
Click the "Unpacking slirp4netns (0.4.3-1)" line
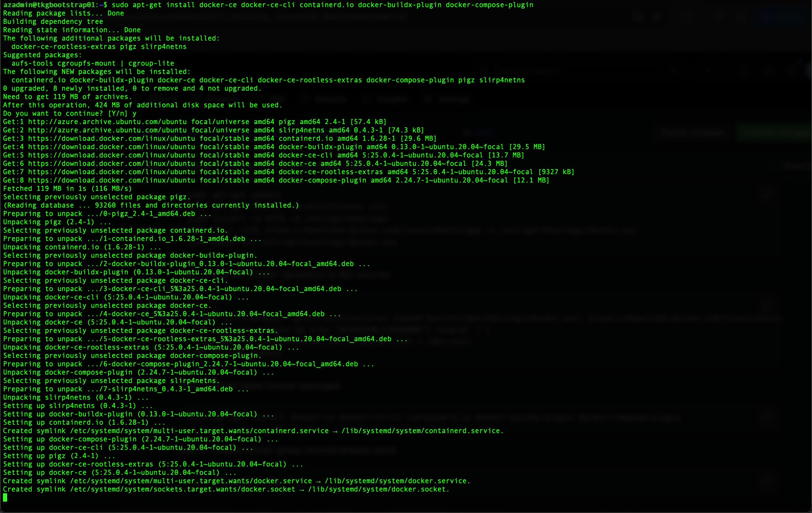tap(76, 397)
